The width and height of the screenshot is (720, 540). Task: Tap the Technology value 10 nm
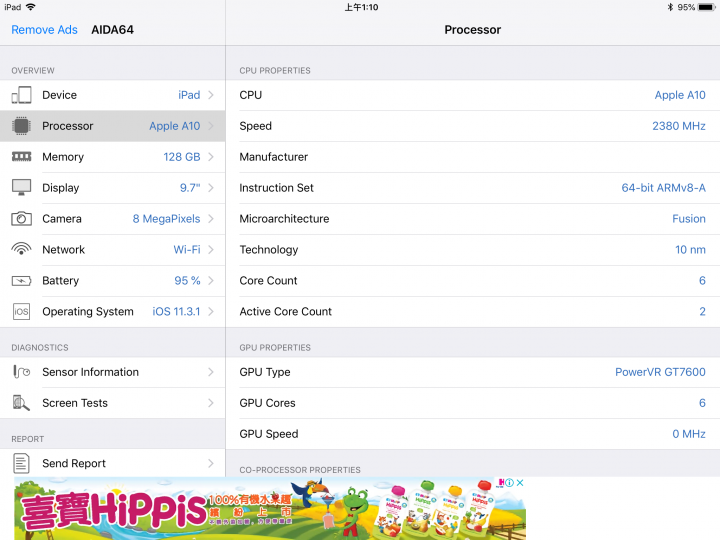pos(690,249)
